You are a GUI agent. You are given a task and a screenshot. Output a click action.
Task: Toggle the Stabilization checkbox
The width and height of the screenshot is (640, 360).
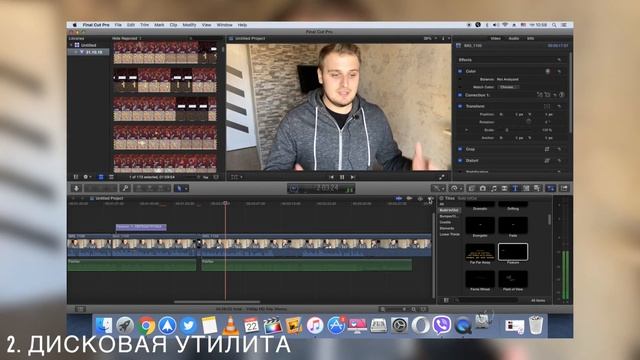(460, 172)
